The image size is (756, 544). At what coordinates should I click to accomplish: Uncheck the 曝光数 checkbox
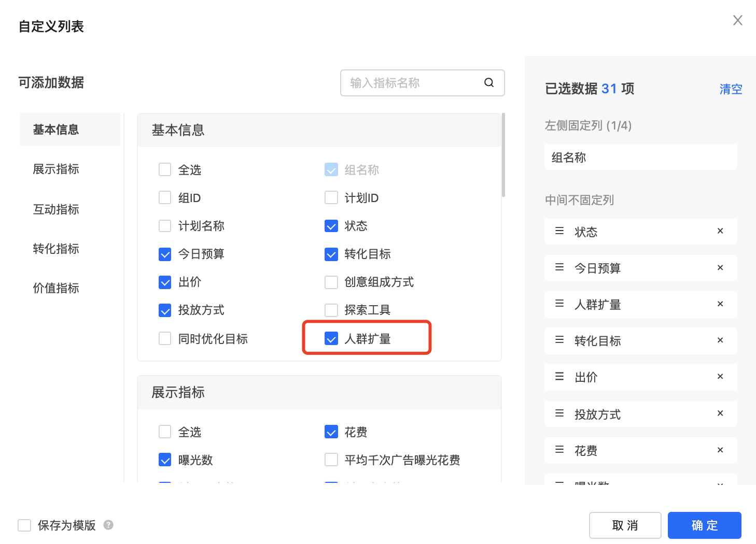165,460
